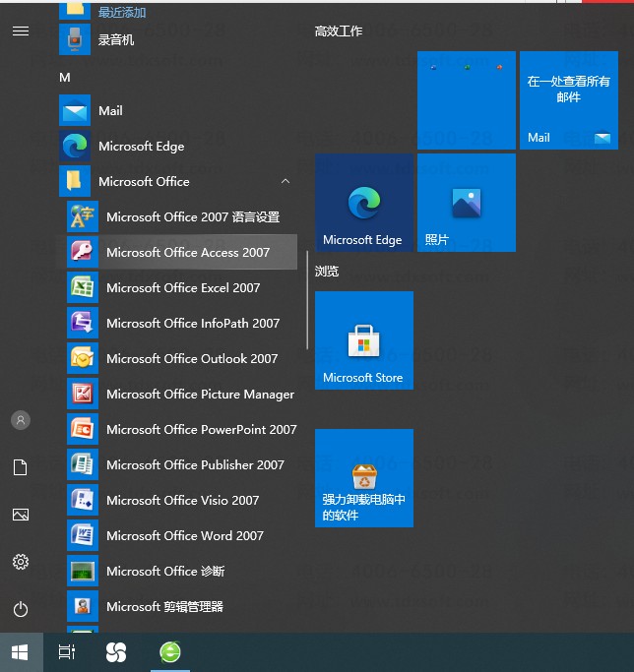This screenshot has width=634, height=672.
Task: Expand the hamburger menu at top left
Action: pyautogui.click(x=20, y=31)
